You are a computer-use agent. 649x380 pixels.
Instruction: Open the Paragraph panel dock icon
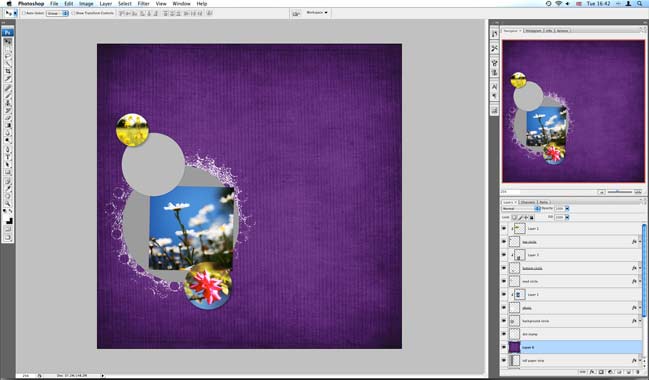494,96
